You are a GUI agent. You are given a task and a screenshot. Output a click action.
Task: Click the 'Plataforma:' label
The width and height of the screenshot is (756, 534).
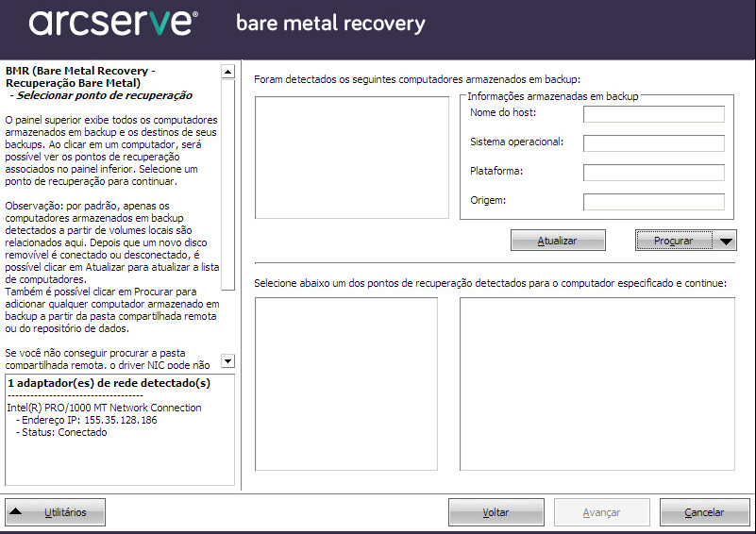click(x=496, y=171)
